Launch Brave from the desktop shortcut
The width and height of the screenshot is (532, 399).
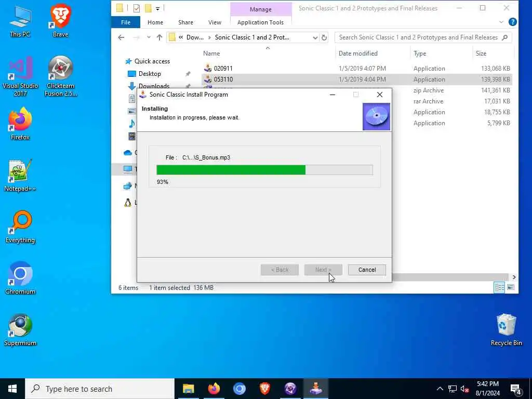pos(60,21)
